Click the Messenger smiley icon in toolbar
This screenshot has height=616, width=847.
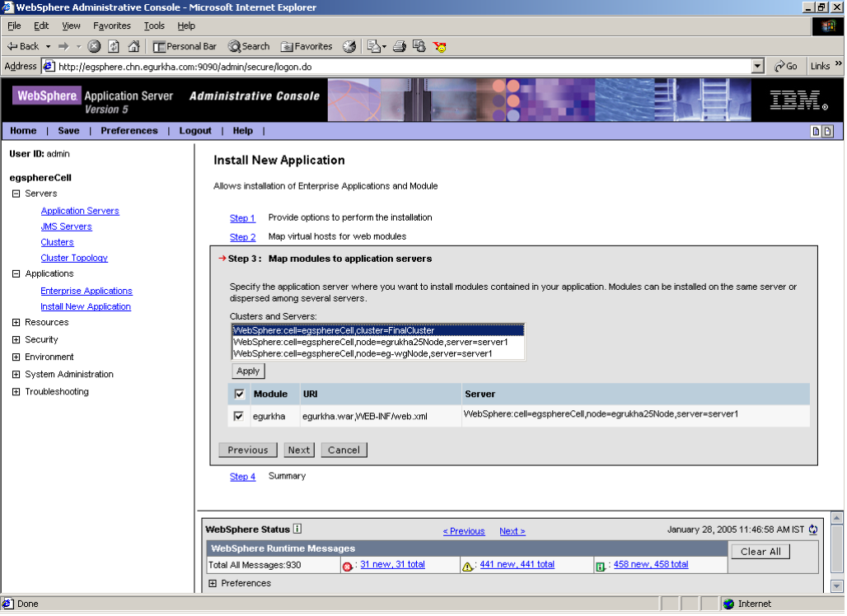[440, 46]
